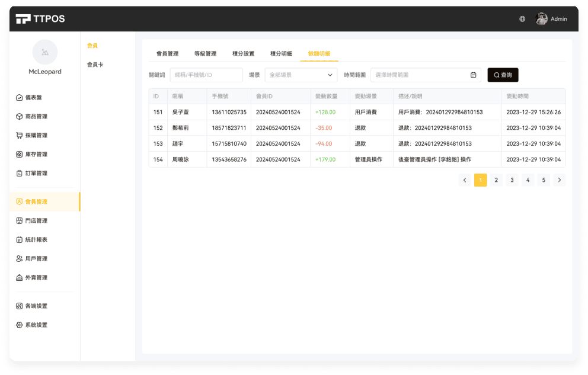Viewport: 588px width, 375px height.
Task: Open the 儀表盤 dashboard icon
Action: 20,98
